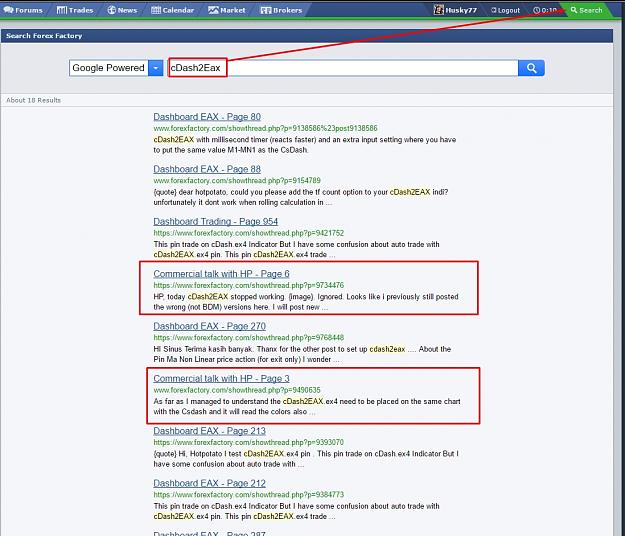Click the URL ending p=9393070

click(248, 442)
